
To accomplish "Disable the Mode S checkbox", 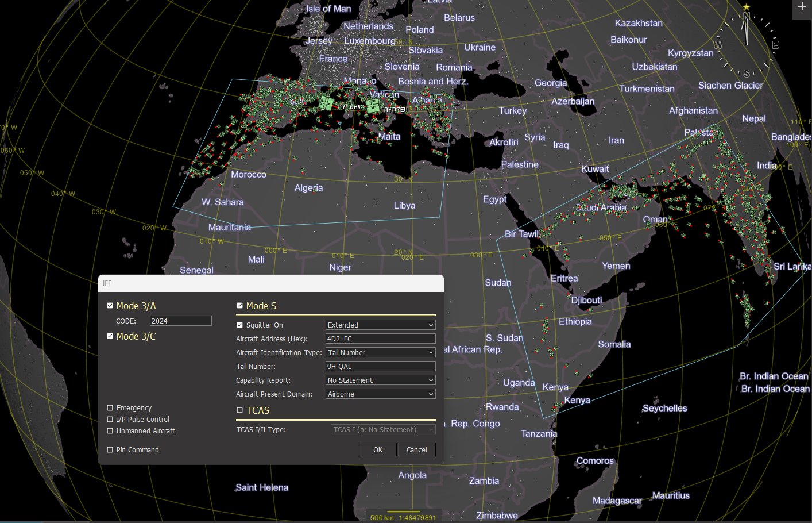I will click(x=240, y=306).
